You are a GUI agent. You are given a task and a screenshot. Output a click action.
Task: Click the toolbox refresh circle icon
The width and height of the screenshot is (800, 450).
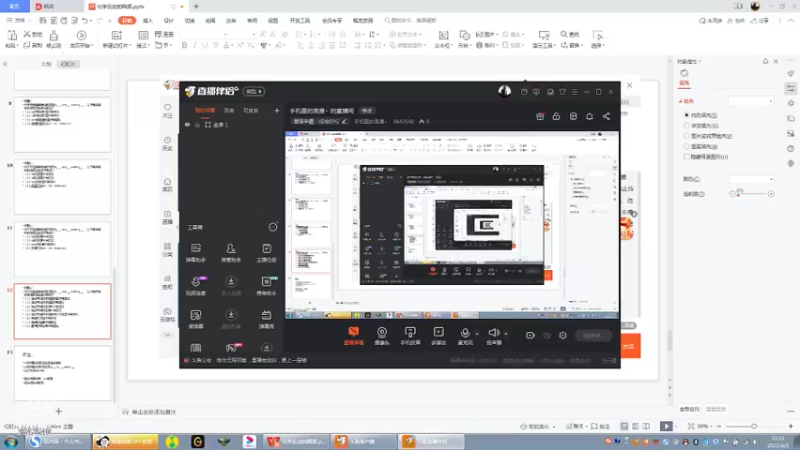click(x=273, y=227)
